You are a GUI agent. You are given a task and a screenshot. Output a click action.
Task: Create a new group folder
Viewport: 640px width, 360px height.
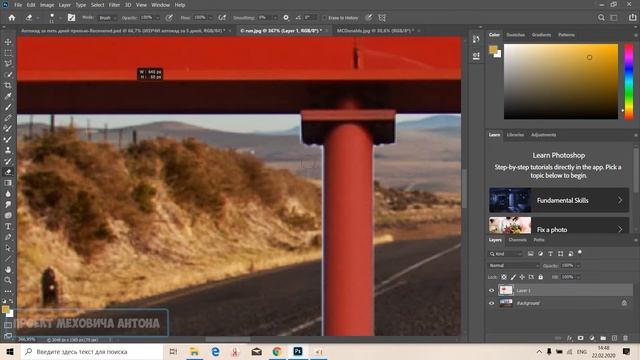click(603, 338)
